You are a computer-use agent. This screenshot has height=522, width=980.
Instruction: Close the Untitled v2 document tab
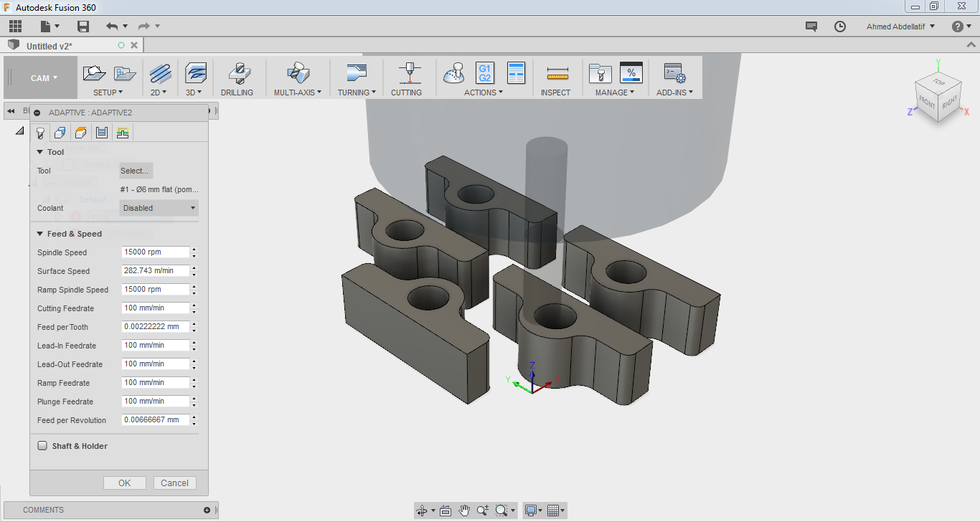133,45
